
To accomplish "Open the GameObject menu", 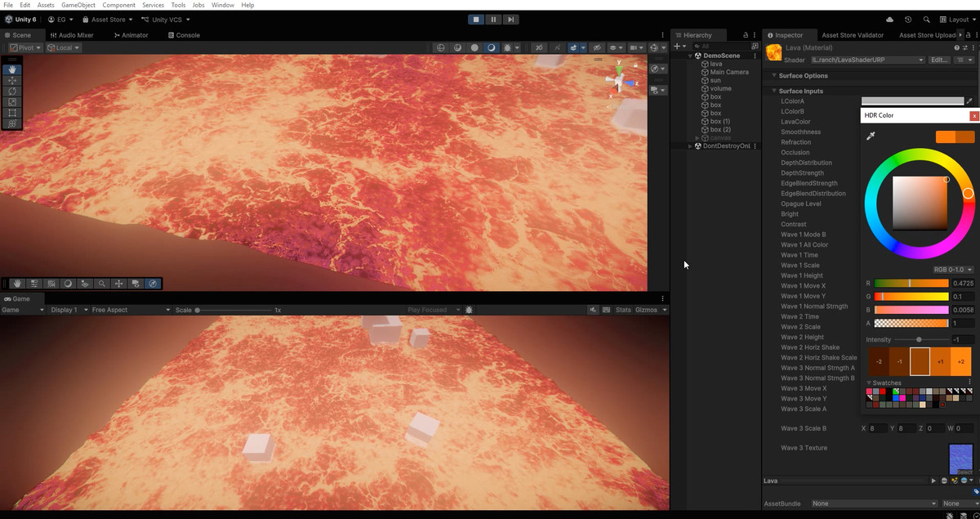I will point(78,5).
